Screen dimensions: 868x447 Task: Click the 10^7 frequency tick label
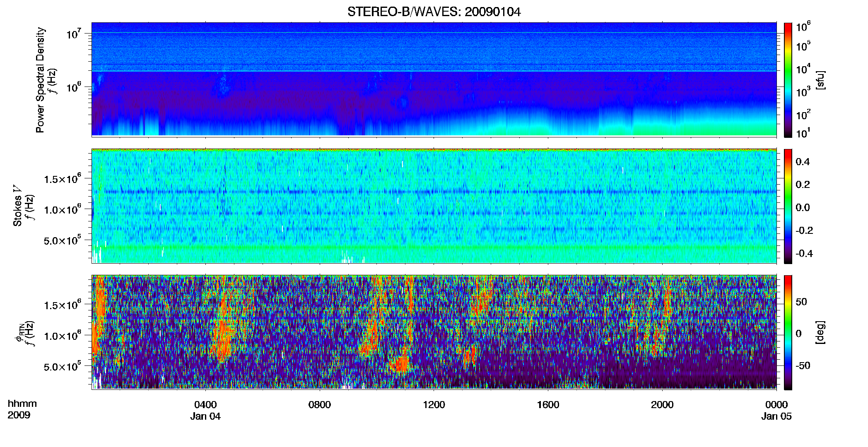75,34
